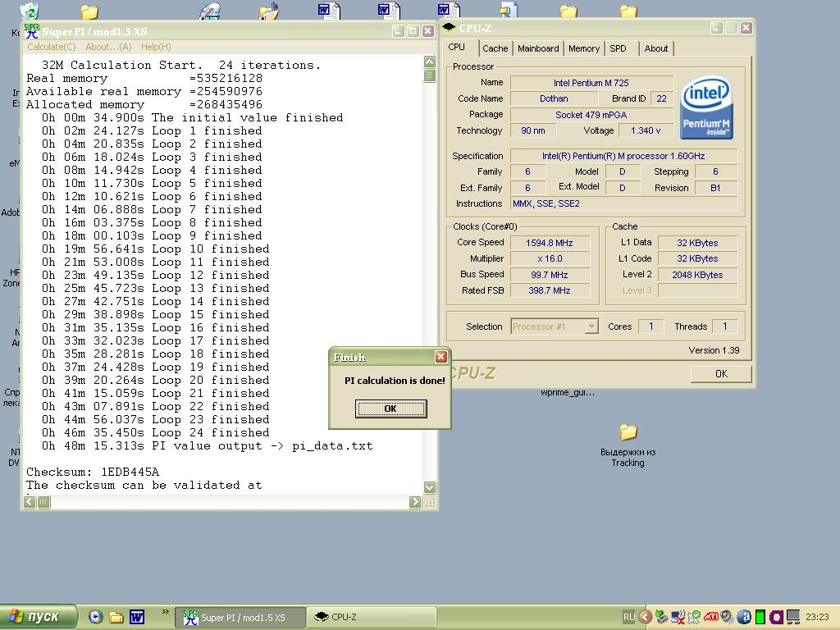Click the Super PI vertical scroll up arrow
This screenshot has height=630, width=840.
coord(430,62)
